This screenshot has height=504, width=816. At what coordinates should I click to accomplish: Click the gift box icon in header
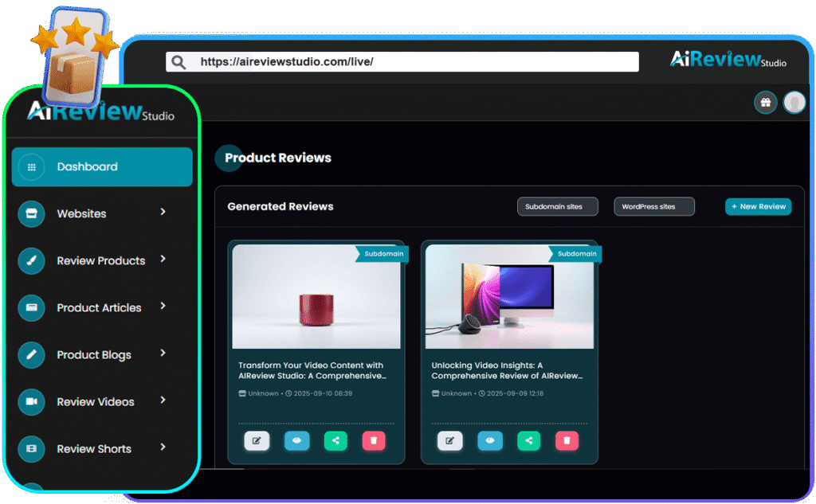point(766,103)
